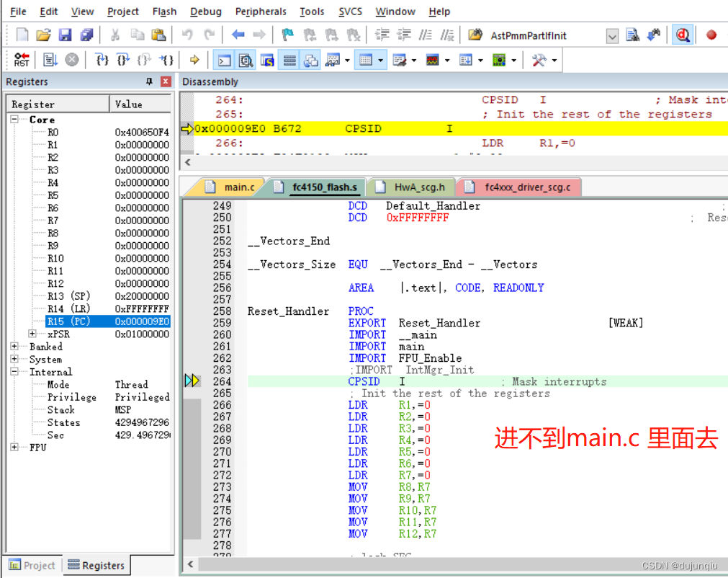Expand the System register group
The width and height of the screenshot is (728, 578).
[14, 359]
